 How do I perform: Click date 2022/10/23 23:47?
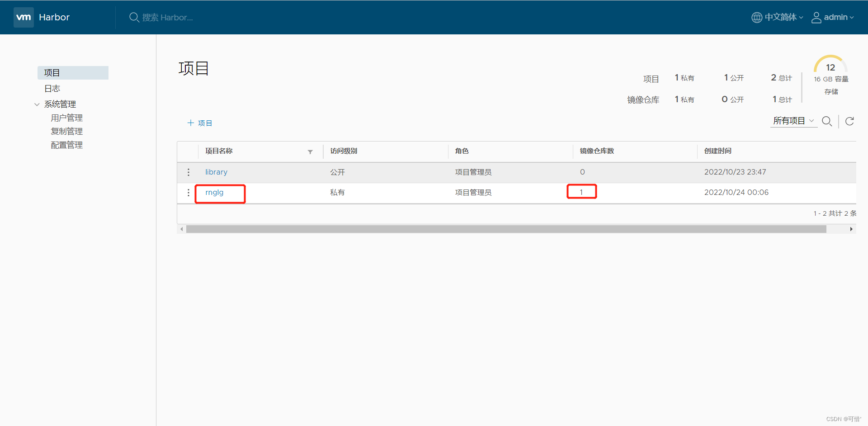(735, 172)
